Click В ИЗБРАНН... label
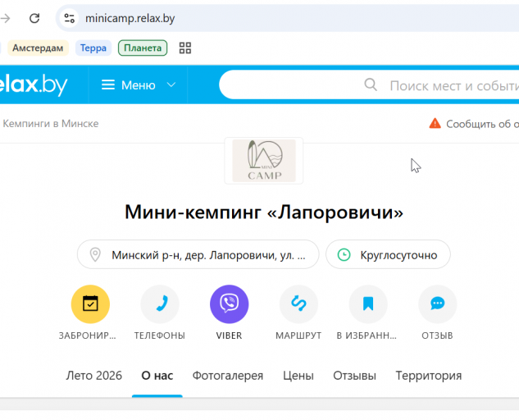Viewport: 519px width, 420px height. [366, 336]
